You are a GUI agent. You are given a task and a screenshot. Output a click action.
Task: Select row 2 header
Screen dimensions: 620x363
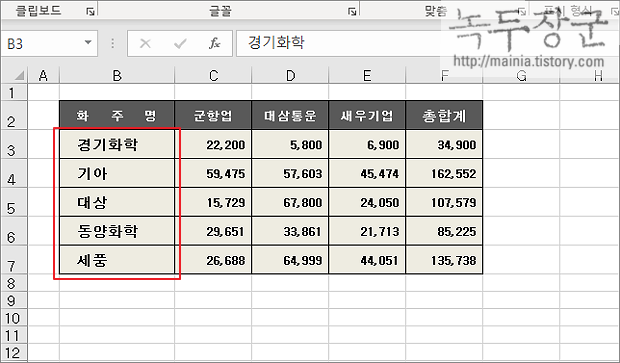(x=14, y=115)
